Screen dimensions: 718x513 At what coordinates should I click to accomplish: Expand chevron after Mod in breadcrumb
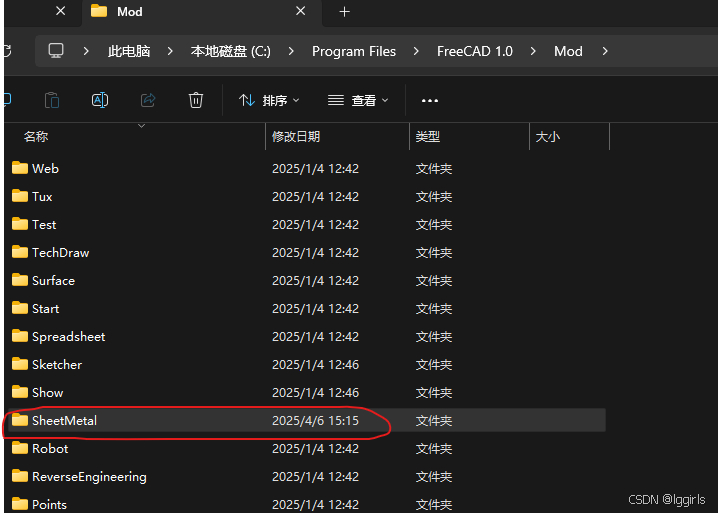click(x=605, y=51)
